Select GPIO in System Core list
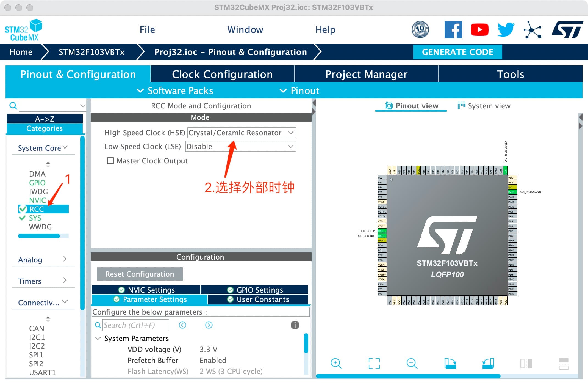This screenshot has width=588, height=385. [37, 183]
